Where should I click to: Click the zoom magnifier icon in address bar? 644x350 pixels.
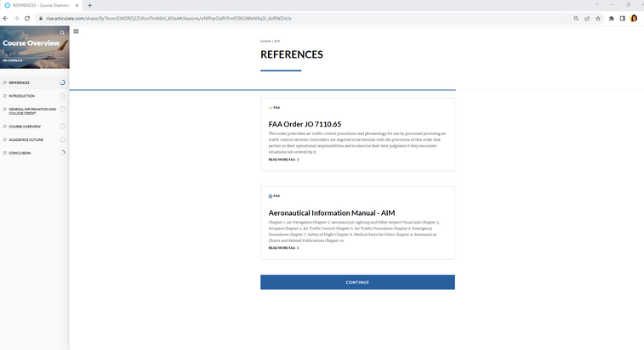(x=574, y=18)
